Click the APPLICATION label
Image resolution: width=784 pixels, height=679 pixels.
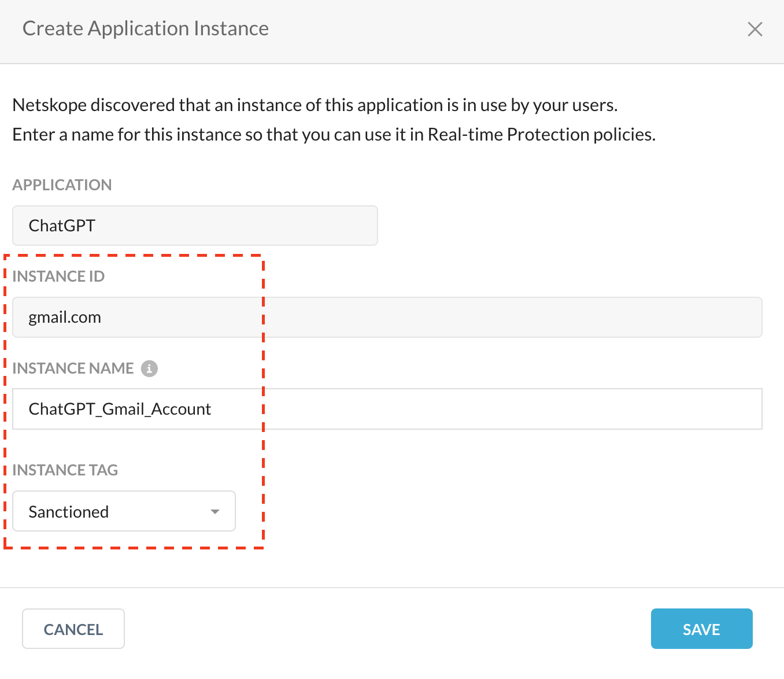pyautogui.click(x=62, y=185)
